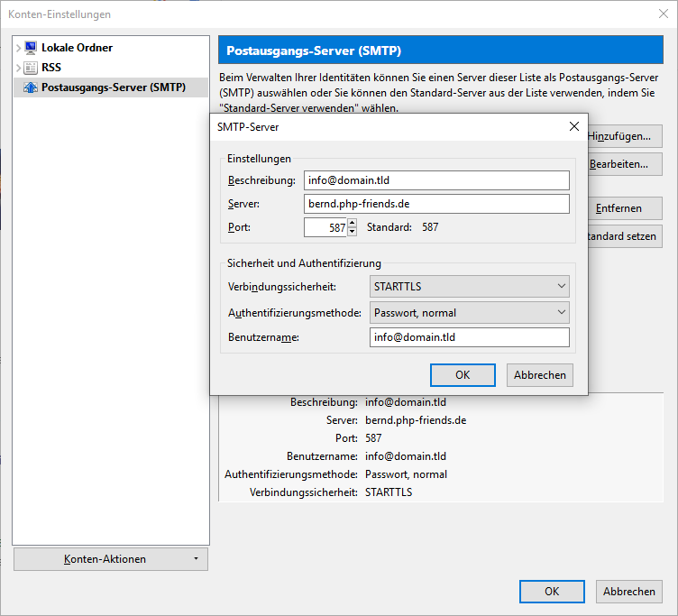Click Abbrechen in Konten-Einstellungen window
This screenshot has height=616, width=678.
click(x=628, y=592)
